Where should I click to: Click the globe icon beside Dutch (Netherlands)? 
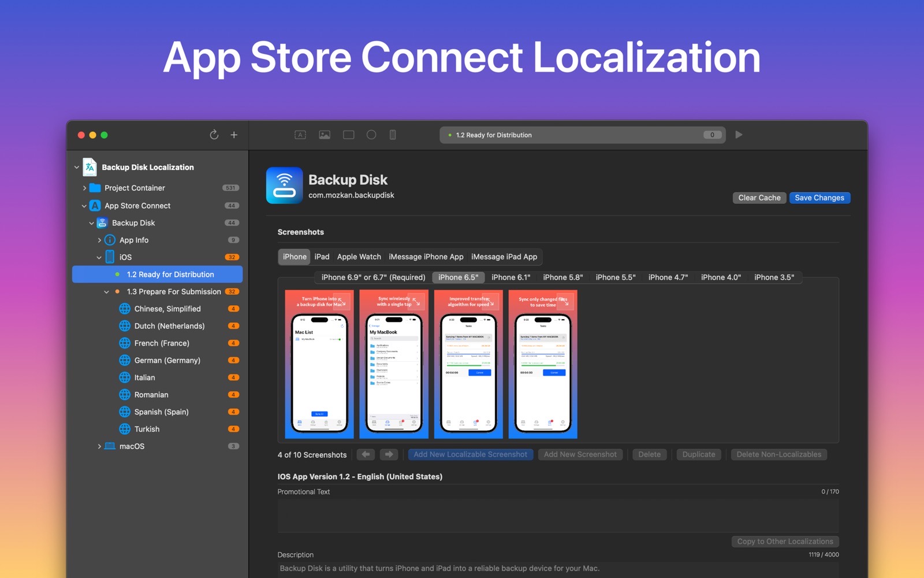coord(125,326)
